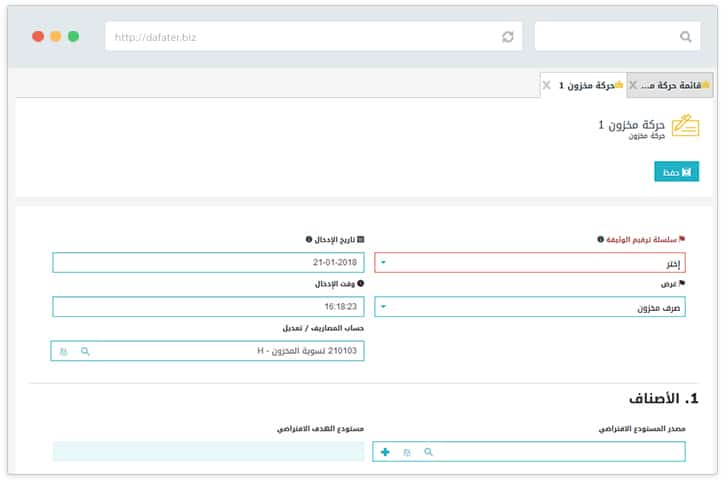Click the search icon in expense account field
Viewport: 725px width, 485px height.
[x=85, y=352]
